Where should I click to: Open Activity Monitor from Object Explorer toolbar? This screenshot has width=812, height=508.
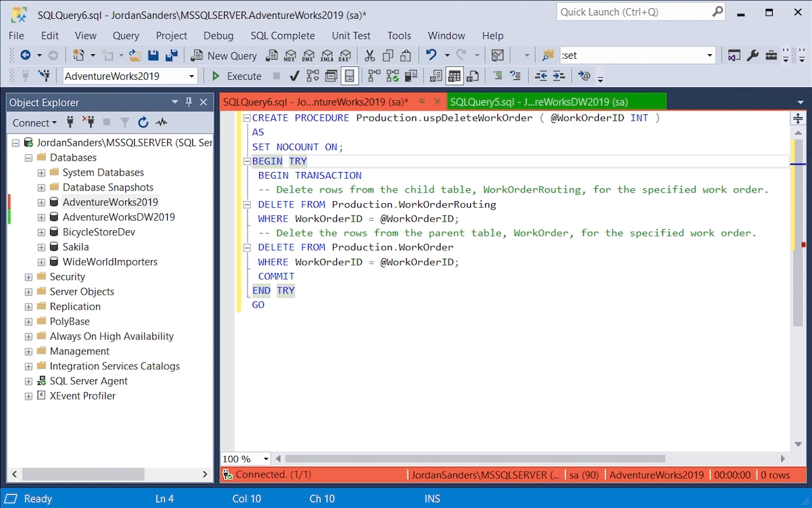click(x=161, y=123)
